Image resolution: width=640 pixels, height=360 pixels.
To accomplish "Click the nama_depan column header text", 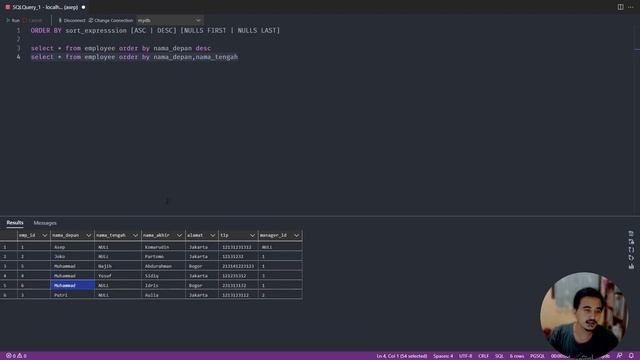I will pyautogui.click(x=66, y=236).
